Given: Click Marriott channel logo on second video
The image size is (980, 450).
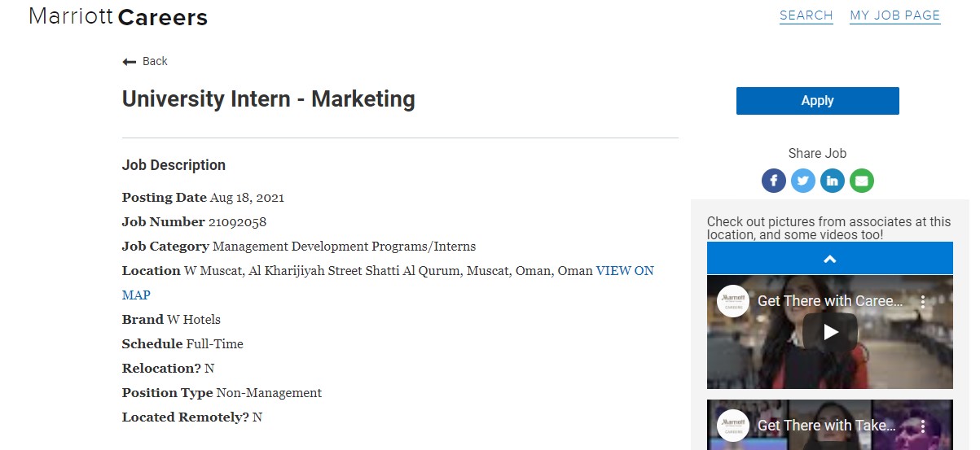Looking at the screenshot, I should click(x=733, y=426).
